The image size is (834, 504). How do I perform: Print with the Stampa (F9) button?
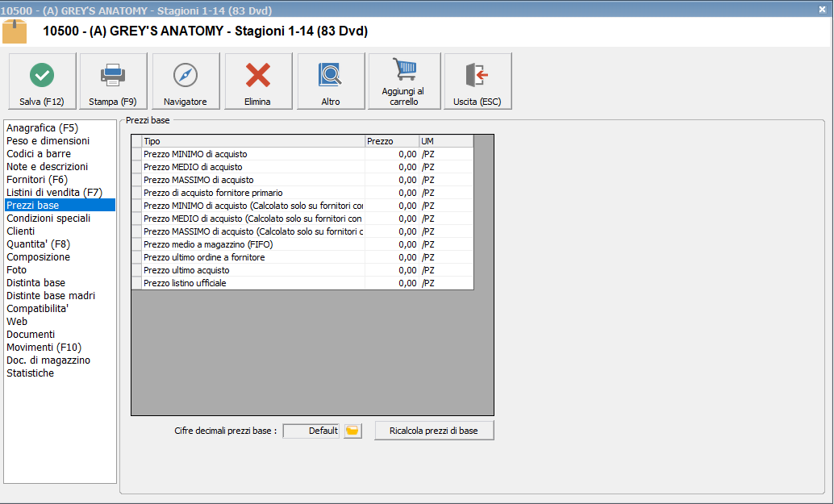point(113,81)
